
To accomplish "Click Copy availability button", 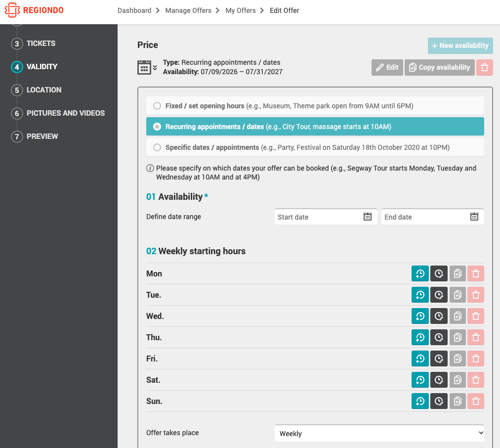I will coord(439,67).
